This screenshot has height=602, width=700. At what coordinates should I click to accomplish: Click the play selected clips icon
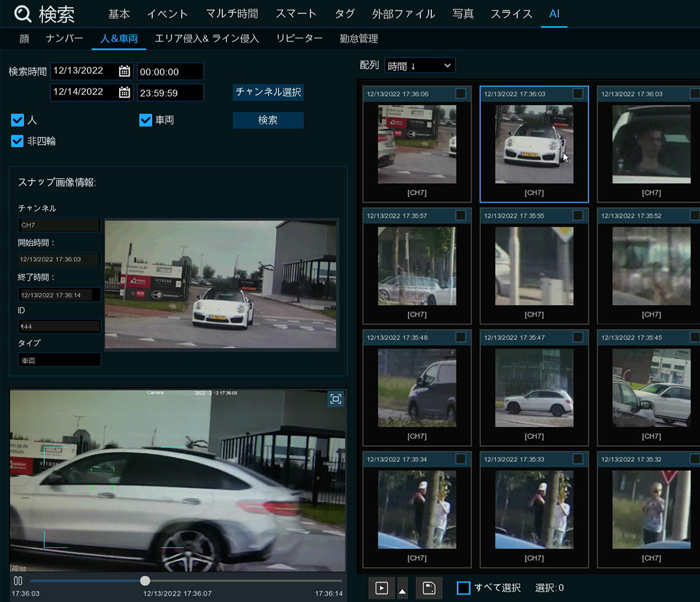coord(381,588)
